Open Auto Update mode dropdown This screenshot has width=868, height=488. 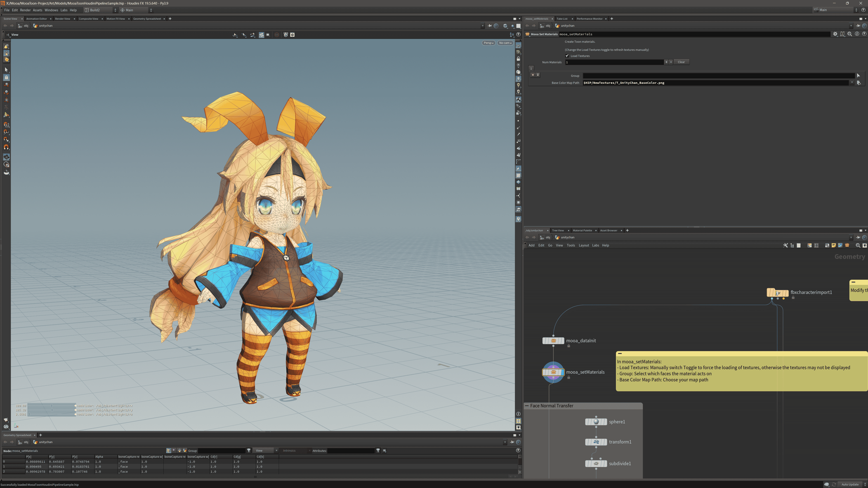coord(852,485)
